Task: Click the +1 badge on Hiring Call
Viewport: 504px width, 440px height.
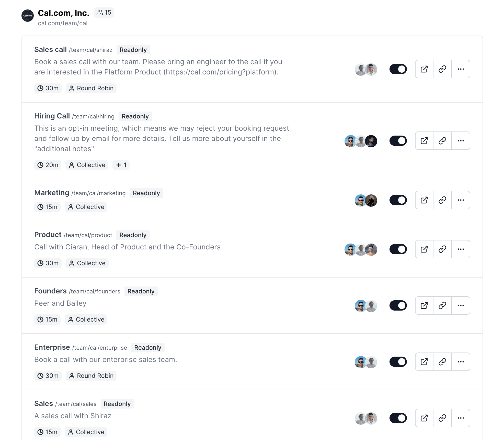Action: 121,165
